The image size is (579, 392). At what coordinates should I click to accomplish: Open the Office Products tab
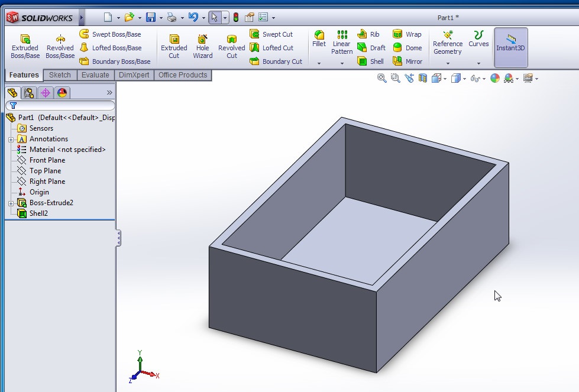(x=183, y=75)
